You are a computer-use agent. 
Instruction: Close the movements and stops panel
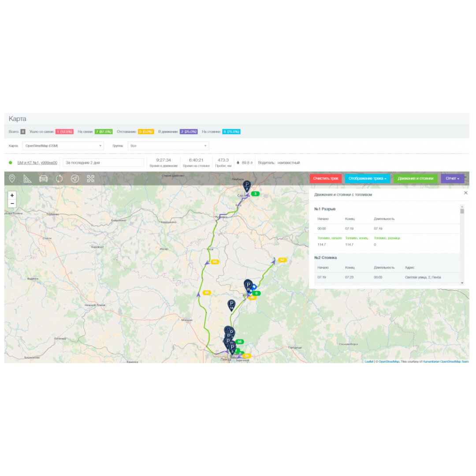[x=466, y=193]
